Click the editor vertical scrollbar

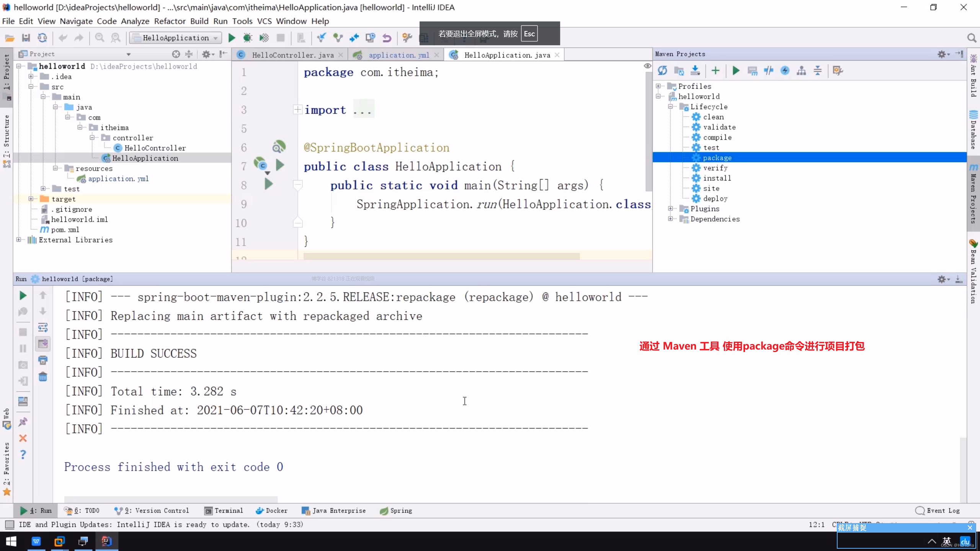click(x=648, y=131)
